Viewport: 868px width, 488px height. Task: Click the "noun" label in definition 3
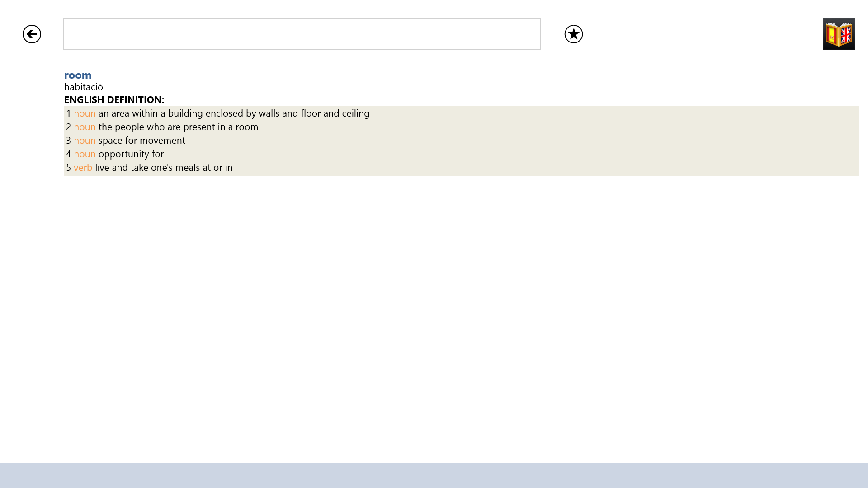[85, 141]
